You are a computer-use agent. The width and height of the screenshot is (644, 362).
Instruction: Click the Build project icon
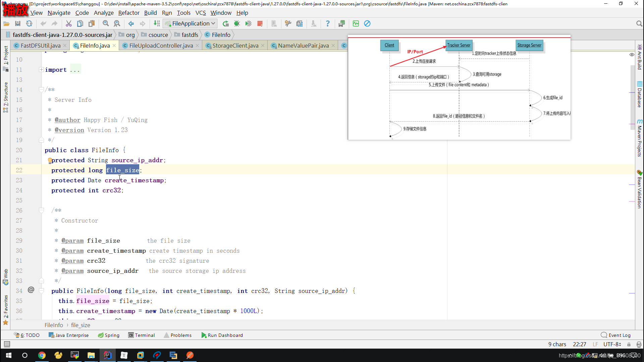[157, 23]
